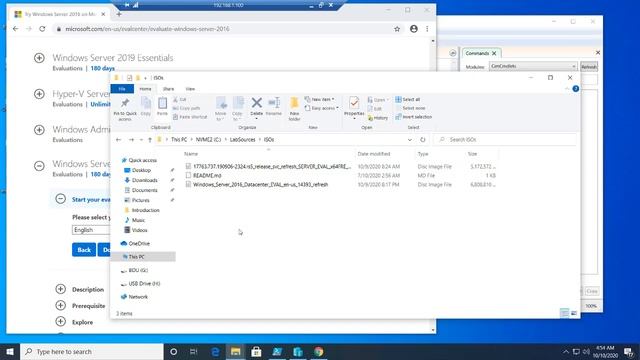
Task: Click LabSources in the address path
Action: pyautogui.click(x=242, y=140)
